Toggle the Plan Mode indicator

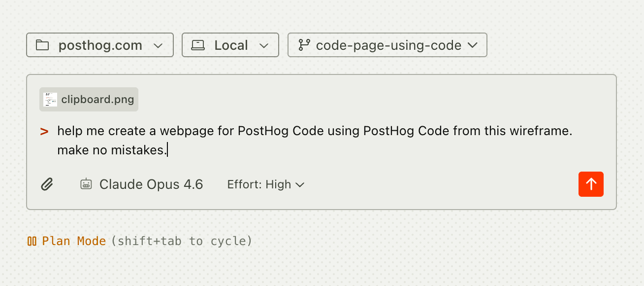(x=67, y=241)
